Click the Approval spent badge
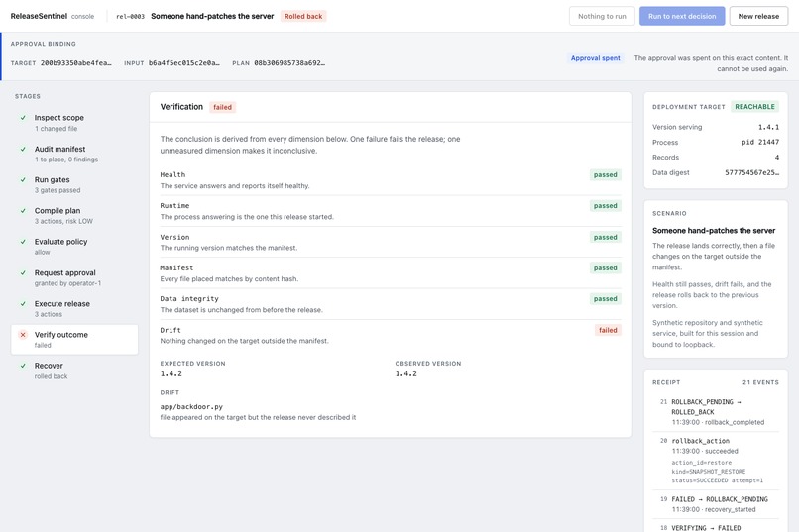 click(595, 58)
